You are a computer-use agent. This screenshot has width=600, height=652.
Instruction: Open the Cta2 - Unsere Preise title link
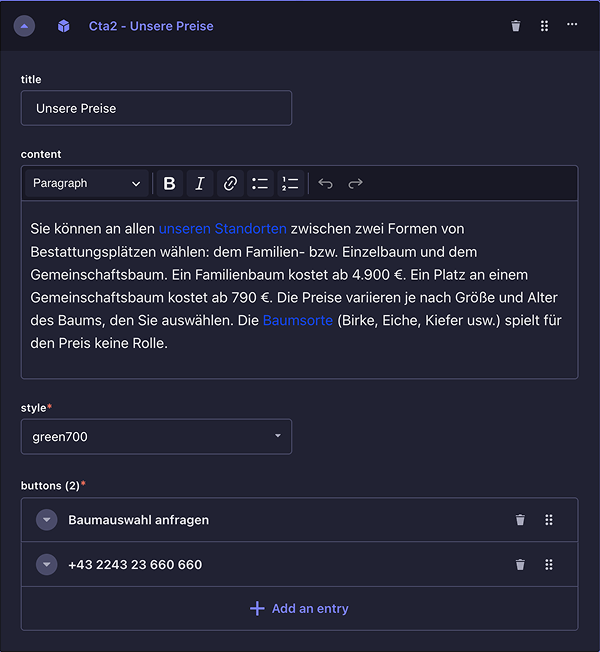point(151,26)
